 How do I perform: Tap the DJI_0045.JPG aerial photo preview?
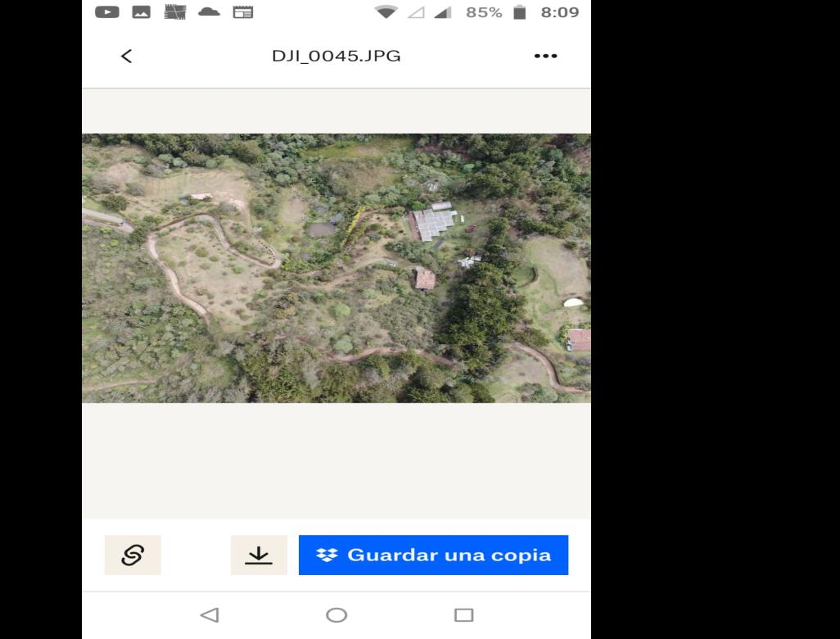point(336,268)
